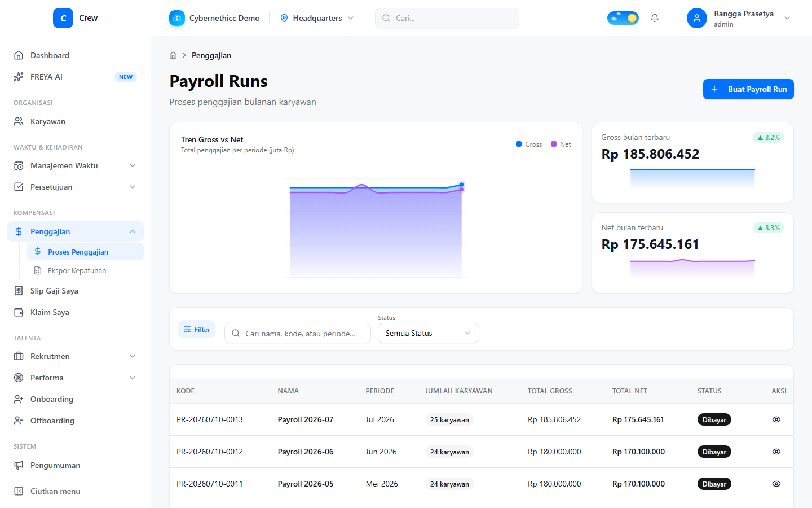Screen dimensions: 812x508
Task: Collapse the Penggajian menu
Action: click(75, 231)
